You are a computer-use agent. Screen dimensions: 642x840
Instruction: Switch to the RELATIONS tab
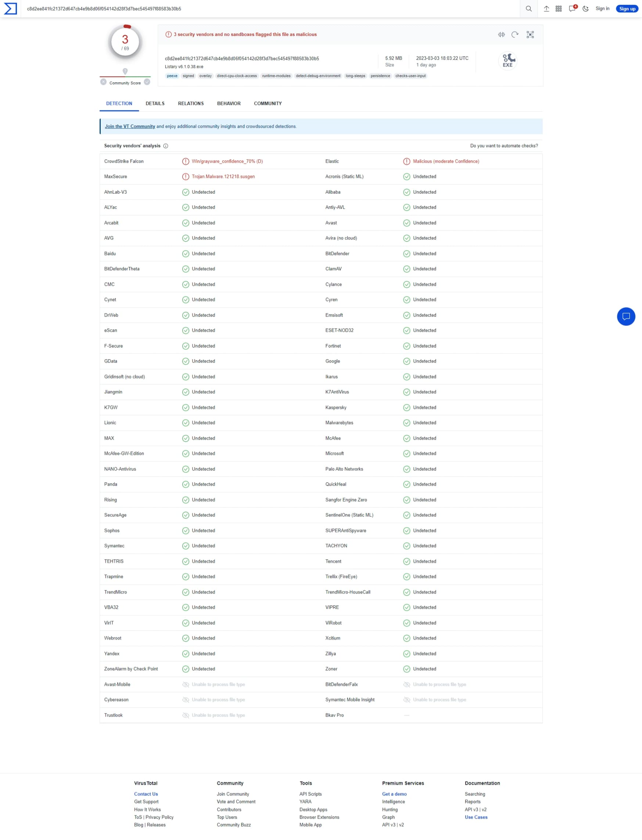tap(191, 104)
